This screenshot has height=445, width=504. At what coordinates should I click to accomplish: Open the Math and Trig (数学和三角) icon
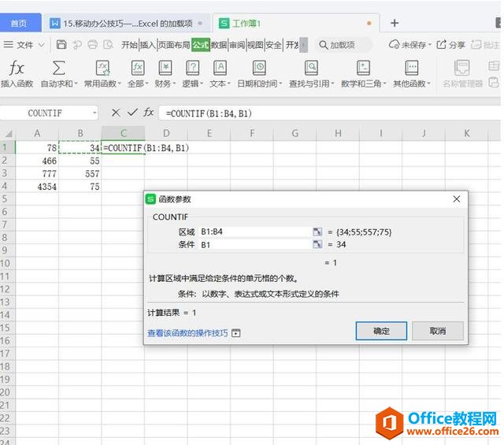point(363,68)
